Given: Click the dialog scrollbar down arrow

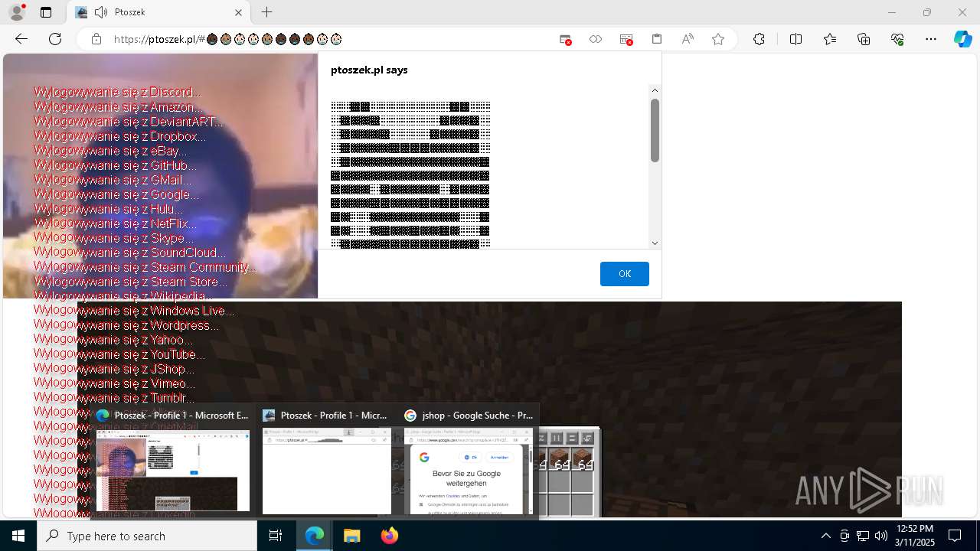Looking at the screenshot, I should tap(655, 243).
